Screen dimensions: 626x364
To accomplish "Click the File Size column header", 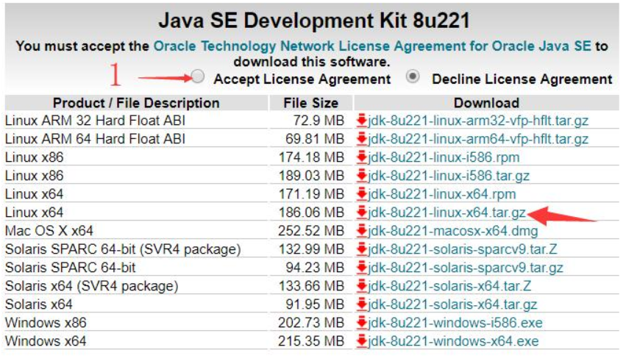I will coord(311,103).
